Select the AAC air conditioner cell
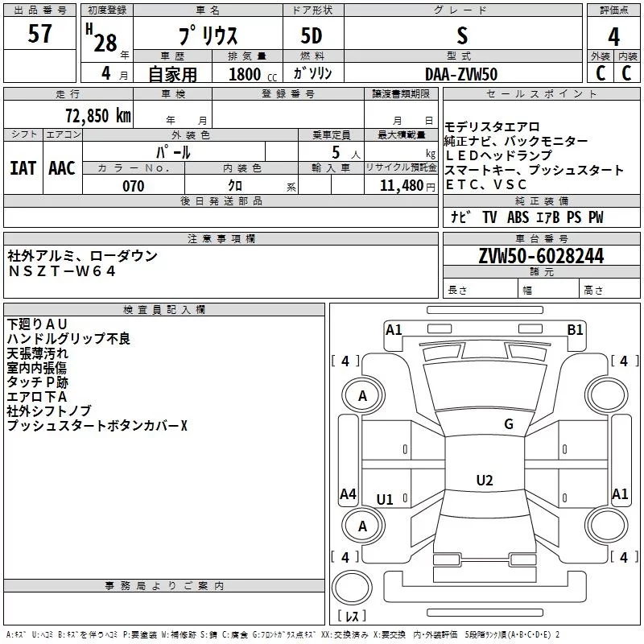The image size is (644, 644). click(x=61, y=167)
